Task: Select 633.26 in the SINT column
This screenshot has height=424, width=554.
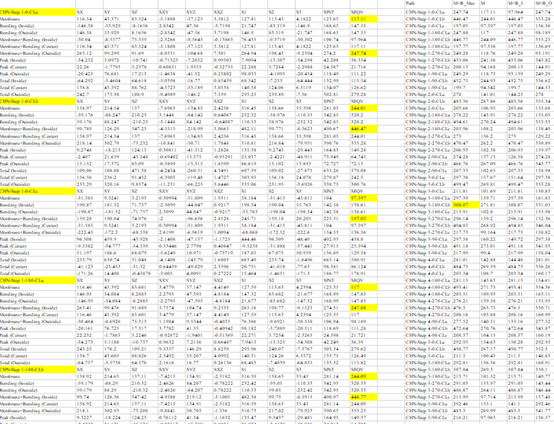Action: tap(330, 170)
